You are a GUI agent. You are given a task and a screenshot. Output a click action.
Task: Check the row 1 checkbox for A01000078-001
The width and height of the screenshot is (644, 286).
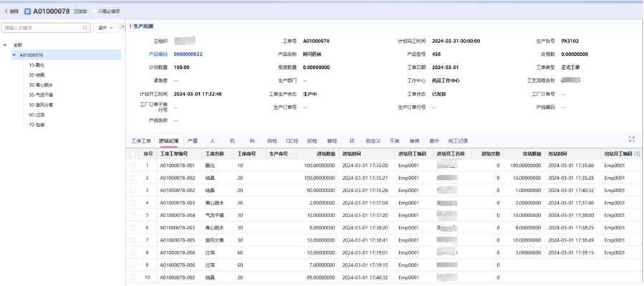coord(133,166)
